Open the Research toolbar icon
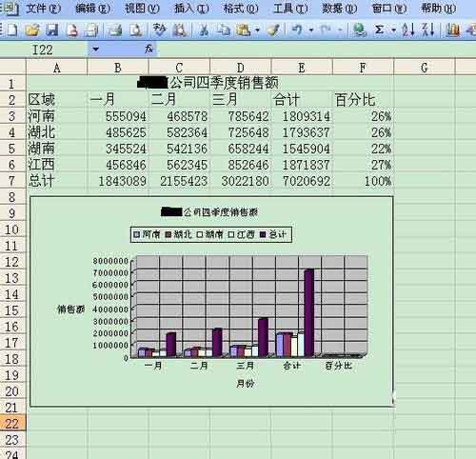 click(179, 30)
